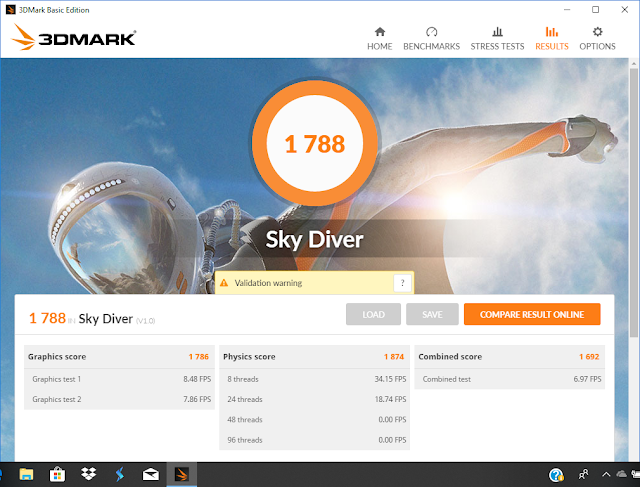
Task: Click the Graphics test 2 row
Action: [x=119, y=399]
